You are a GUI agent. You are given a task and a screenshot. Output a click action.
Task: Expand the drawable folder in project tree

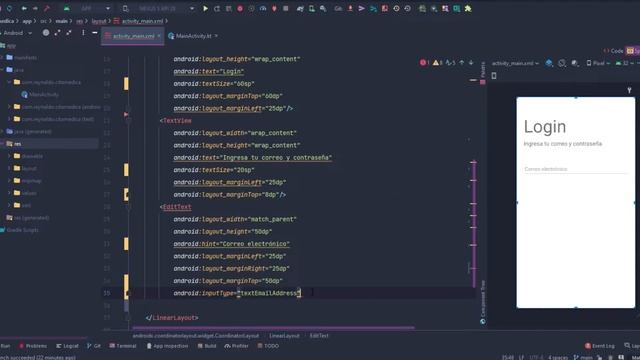[9, 156]
